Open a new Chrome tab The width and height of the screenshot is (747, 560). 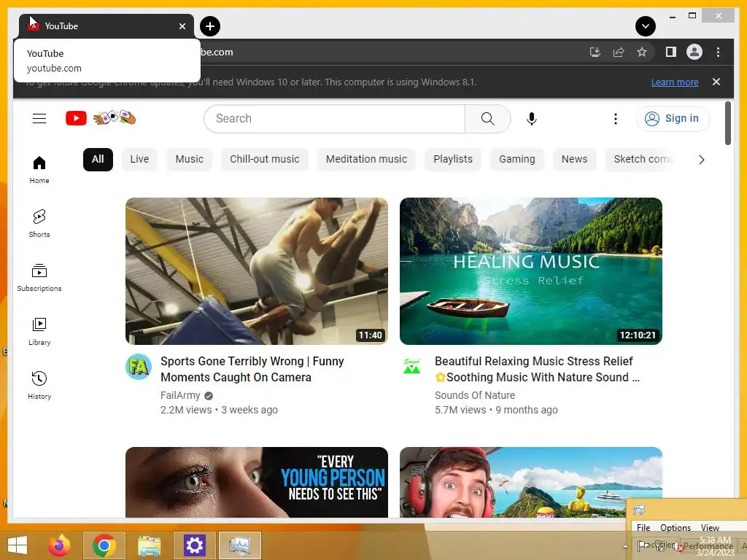(210, 26)
